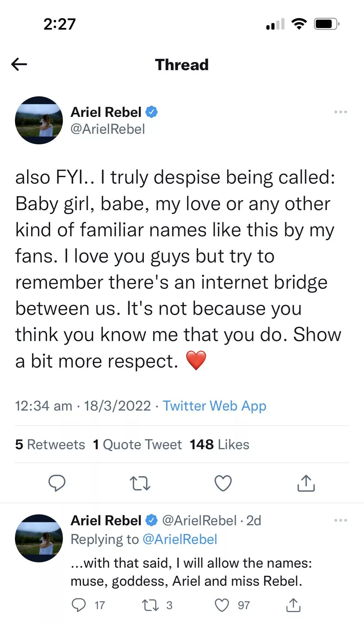
Task: Check the 5 Retweets list
Action: tap(50, 445)
